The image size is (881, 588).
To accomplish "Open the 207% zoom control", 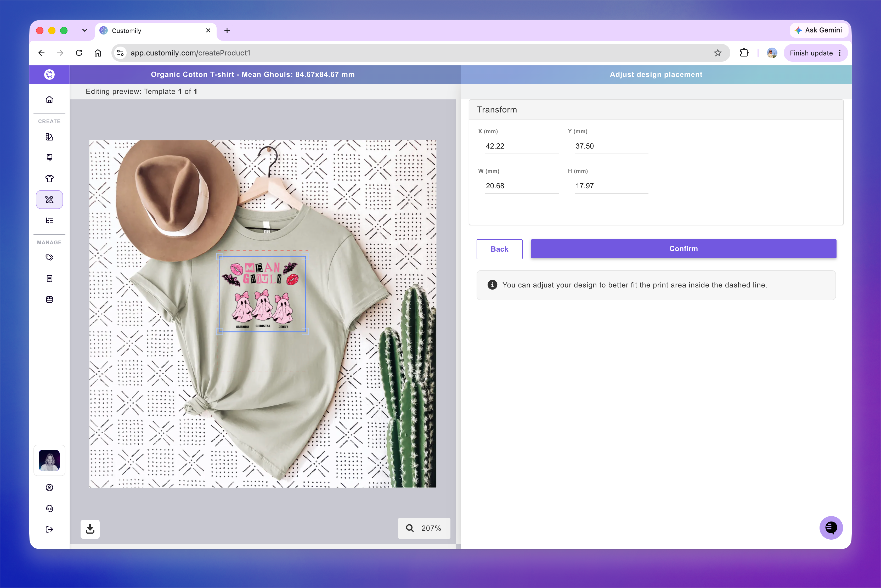I will [x=424, y=528].
